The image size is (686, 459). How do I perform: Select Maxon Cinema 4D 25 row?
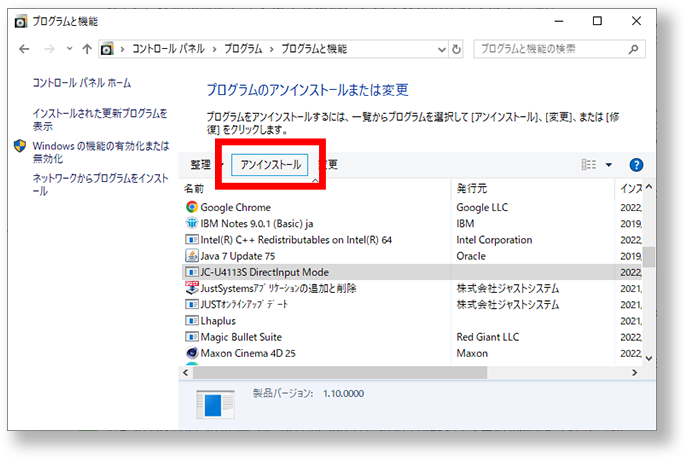pyautogui.click(x=411, y=353)
